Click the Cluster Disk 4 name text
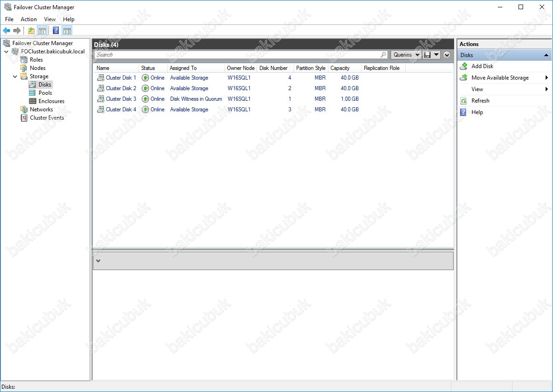Viewport: 553px width, 392px height. (x=121, y=110)
